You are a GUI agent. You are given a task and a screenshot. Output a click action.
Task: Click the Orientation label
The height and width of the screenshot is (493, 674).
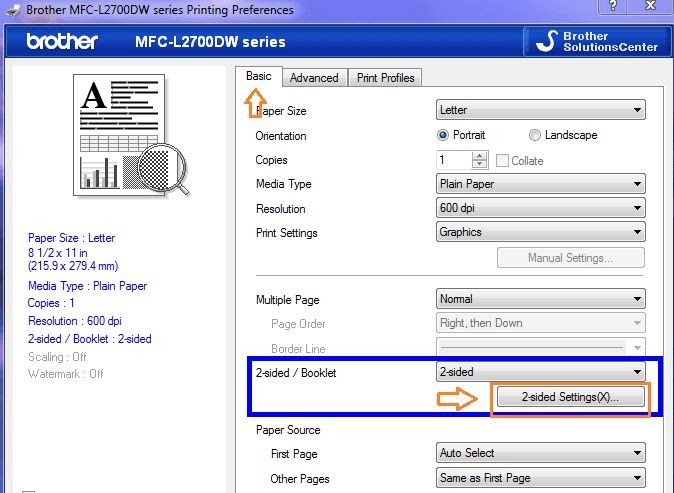coord(281,136)
